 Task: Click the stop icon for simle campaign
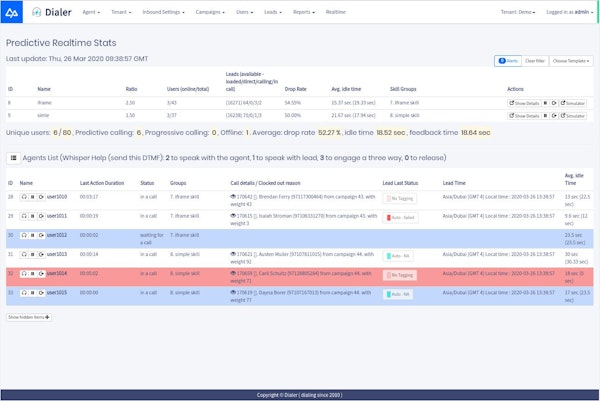(546, 116)
